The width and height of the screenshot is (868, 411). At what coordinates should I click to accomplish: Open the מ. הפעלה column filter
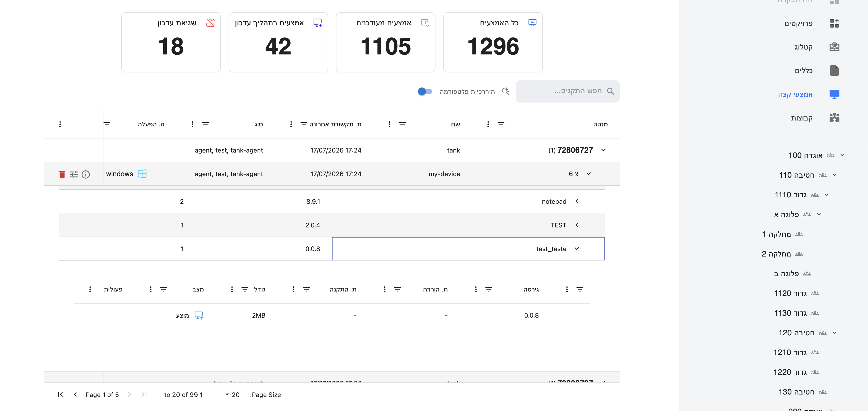[107, 124]
